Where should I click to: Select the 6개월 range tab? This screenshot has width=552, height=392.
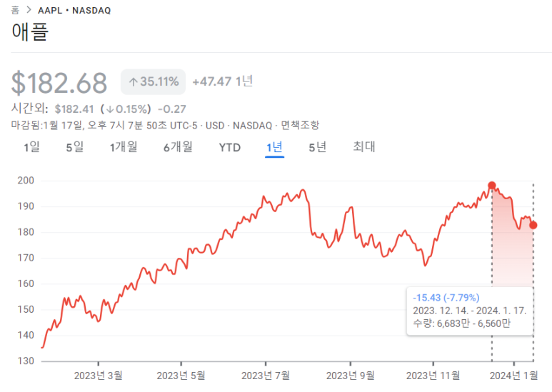(178, 147)
